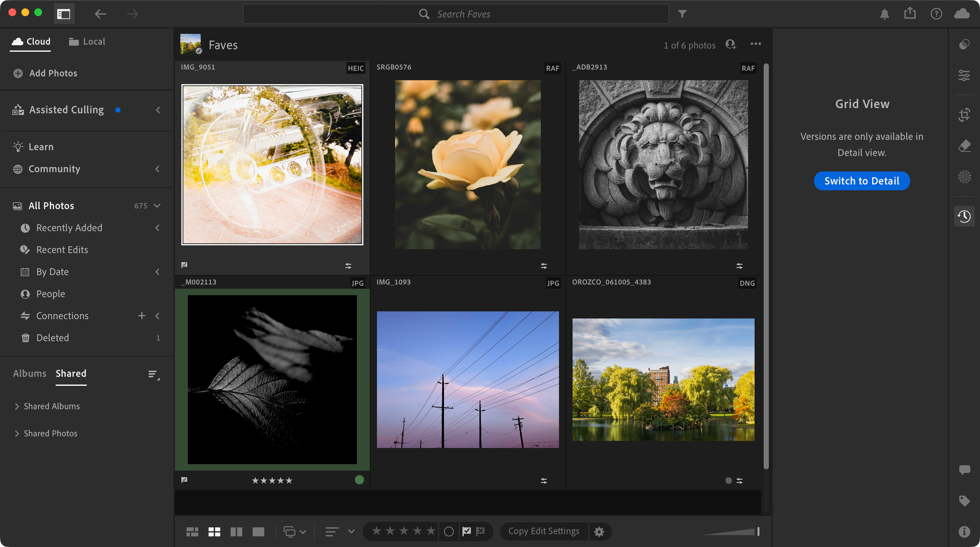Image resolution: width=980 pixels, height=547 pixels.
Task: Open the Masking tool
Action: click(964, 177)
